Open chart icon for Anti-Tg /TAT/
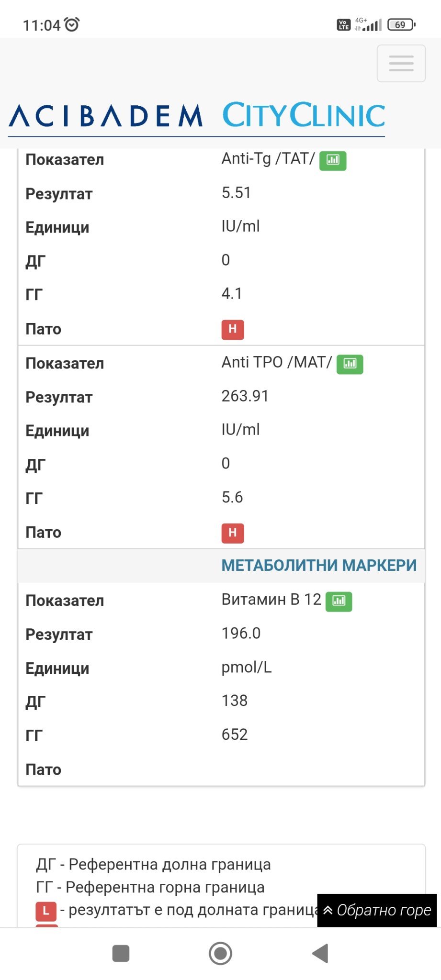 point(333,160)
